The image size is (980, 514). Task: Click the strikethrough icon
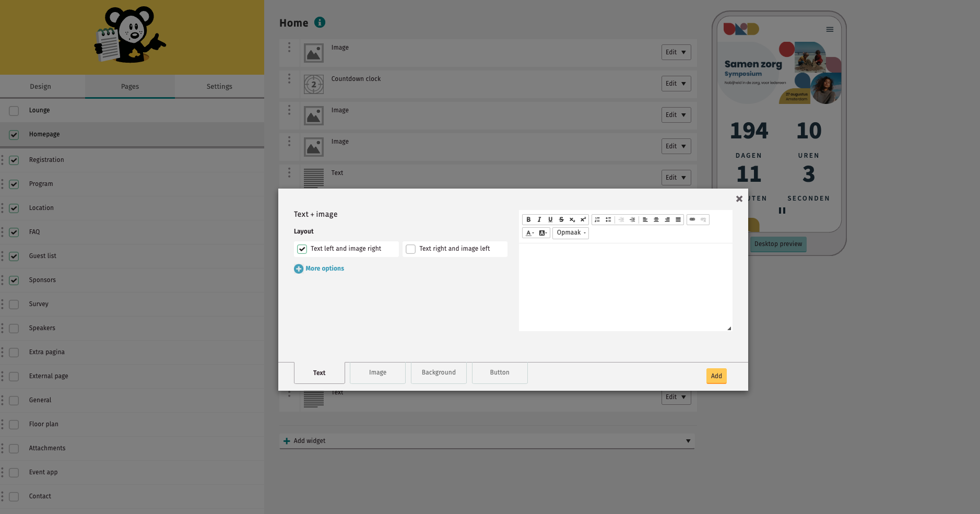click(x=561, y=220)
